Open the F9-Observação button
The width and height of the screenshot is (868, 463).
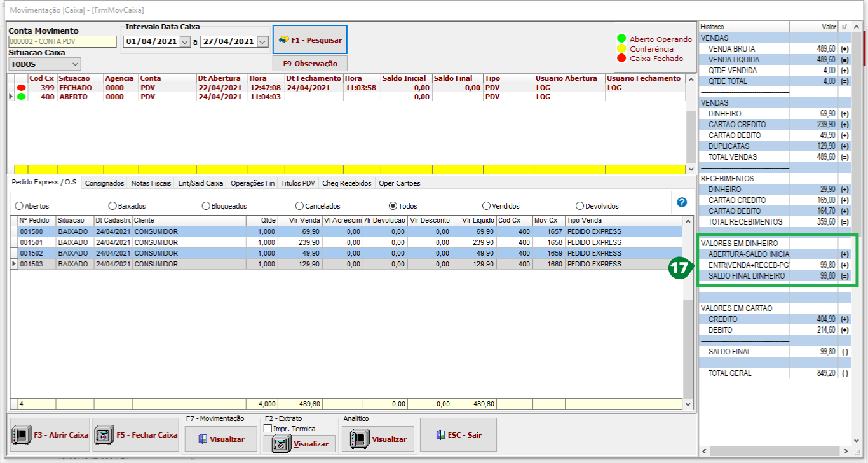pyautogui.click(x=310, y=64)
